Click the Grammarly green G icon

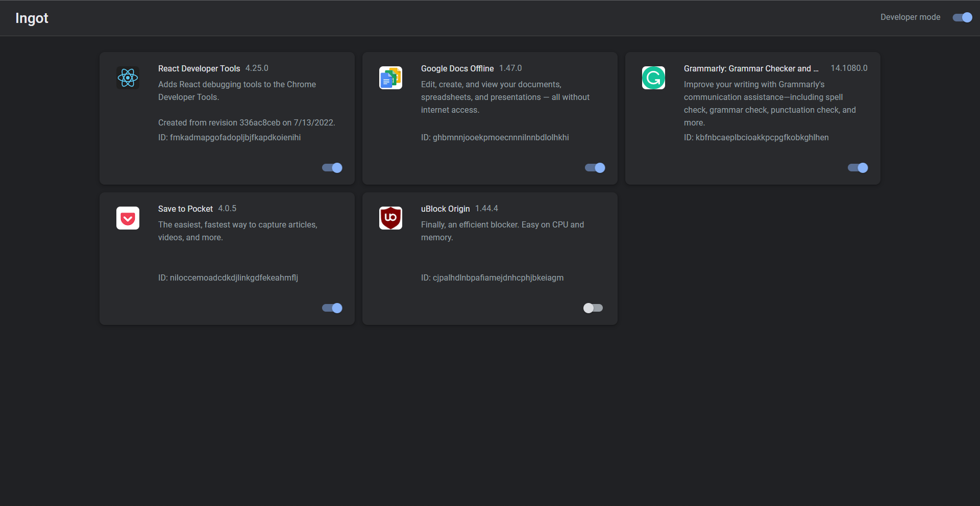coord(653,78)
